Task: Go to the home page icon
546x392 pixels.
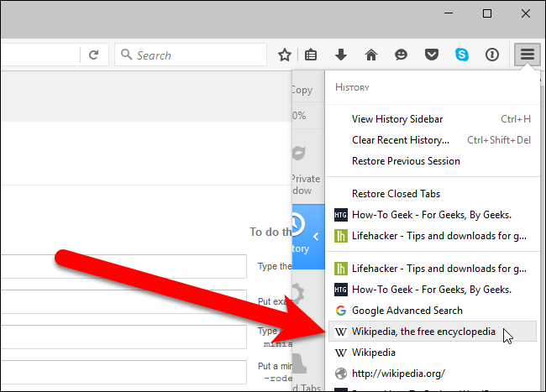Action: pyautogui.click(x=371, y=55)
